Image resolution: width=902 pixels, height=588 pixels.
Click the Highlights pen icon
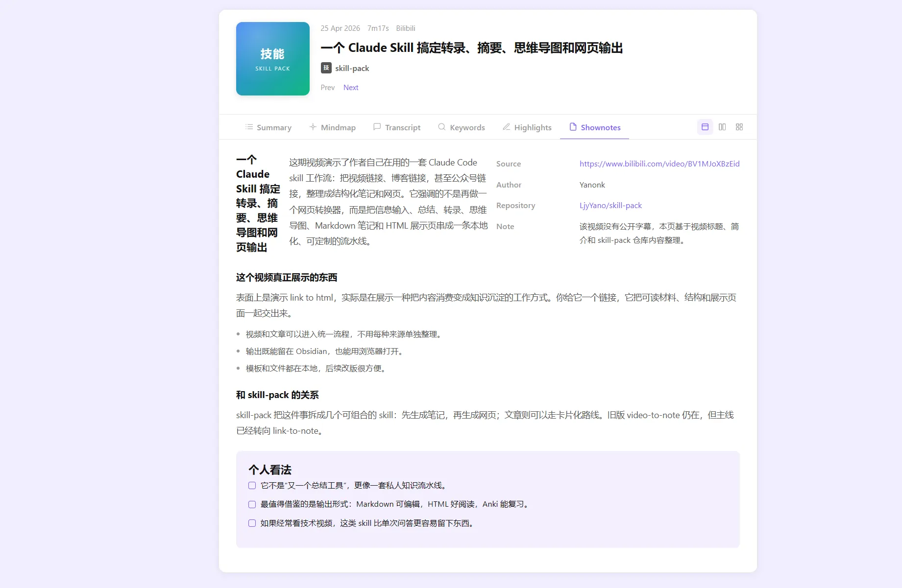point(507,127)
